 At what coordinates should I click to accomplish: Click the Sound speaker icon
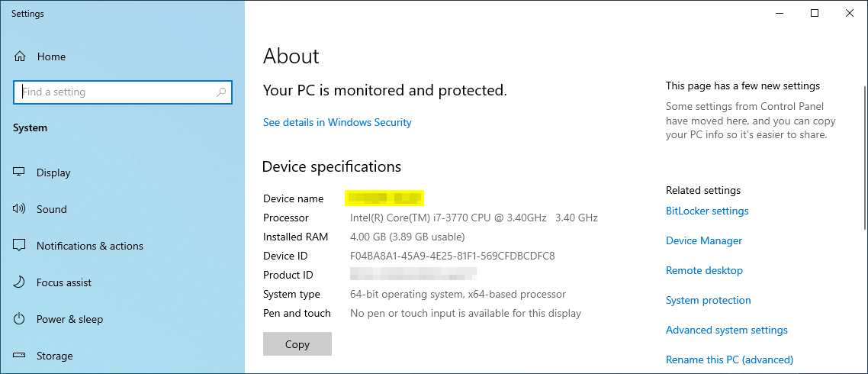coord(20,209)
